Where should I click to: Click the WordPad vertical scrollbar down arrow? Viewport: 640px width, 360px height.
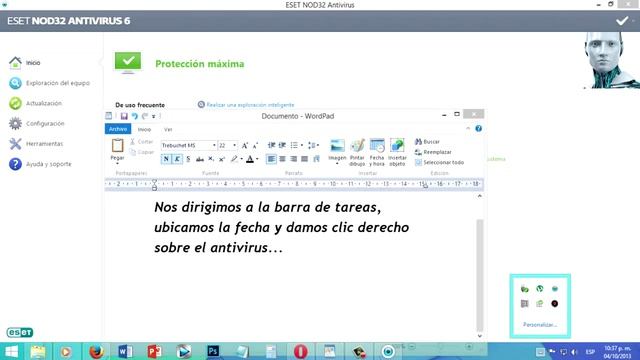point(480,336)
